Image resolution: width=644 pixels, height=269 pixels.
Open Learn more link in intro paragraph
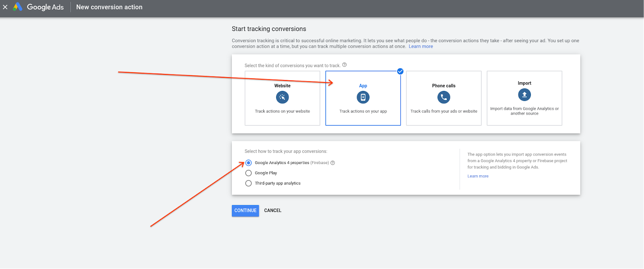(421, 47)
